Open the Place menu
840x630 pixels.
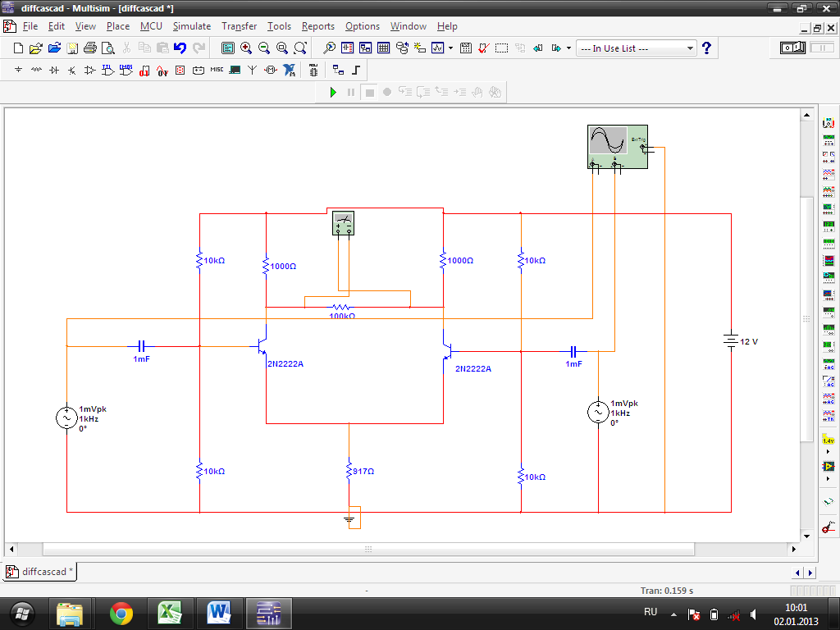(x=118, y=26)
